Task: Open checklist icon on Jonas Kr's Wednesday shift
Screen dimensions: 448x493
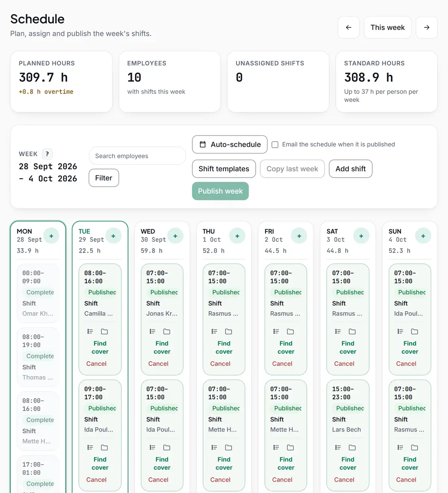Action: (x=152, y=331)
